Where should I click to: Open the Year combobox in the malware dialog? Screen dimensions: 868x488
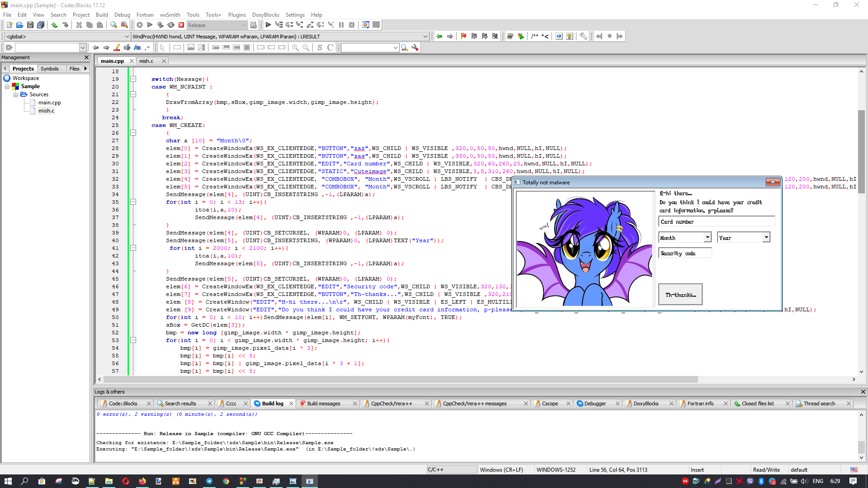[766, 237]
